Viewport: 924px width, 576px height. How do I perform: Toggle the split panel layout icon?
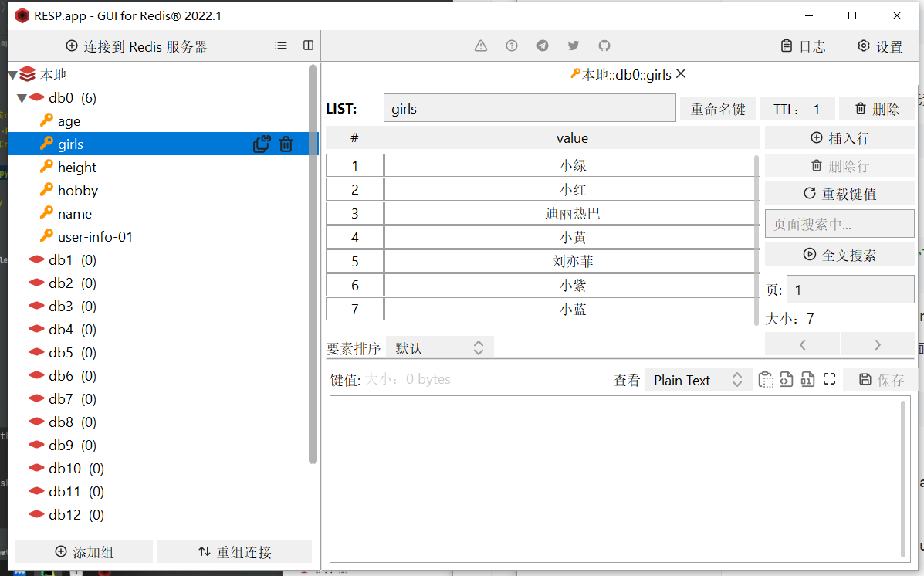308,46
